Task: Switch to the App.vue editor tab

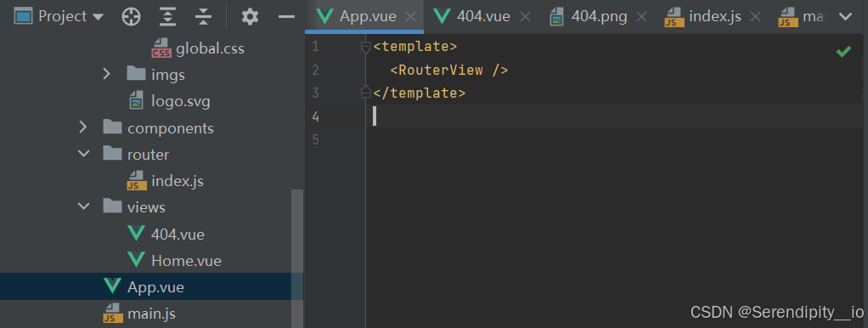Action: point(364,17)
